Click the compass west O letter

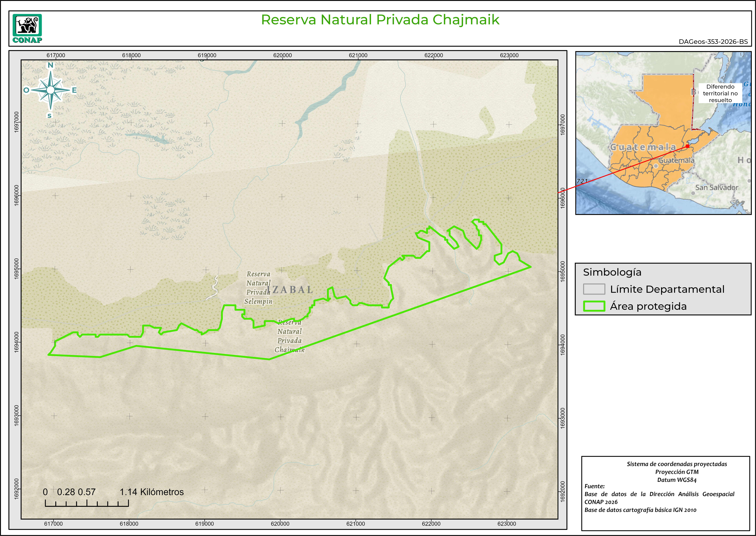coord(26,90)
